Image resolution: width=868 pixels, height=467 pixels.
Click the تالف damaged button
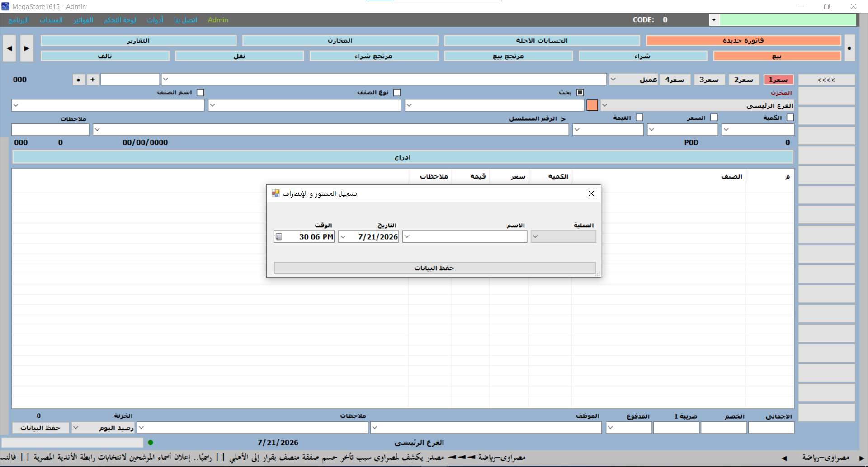[105, 56]
